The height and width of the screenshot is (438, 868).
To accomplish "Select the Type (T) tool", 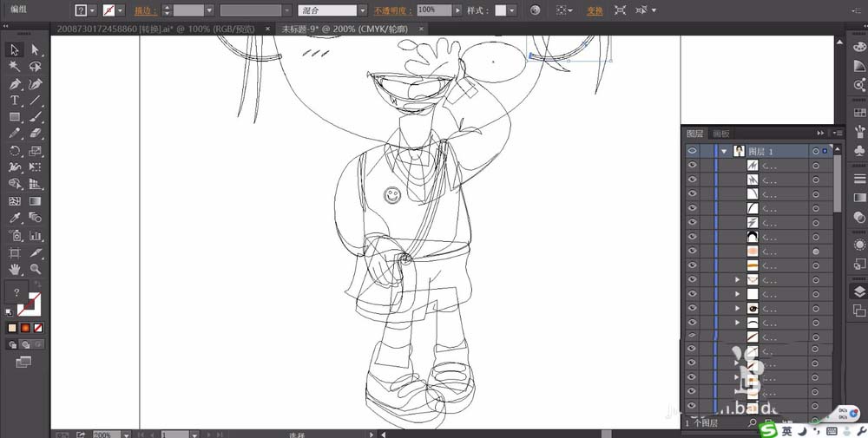I will (15, 100).
